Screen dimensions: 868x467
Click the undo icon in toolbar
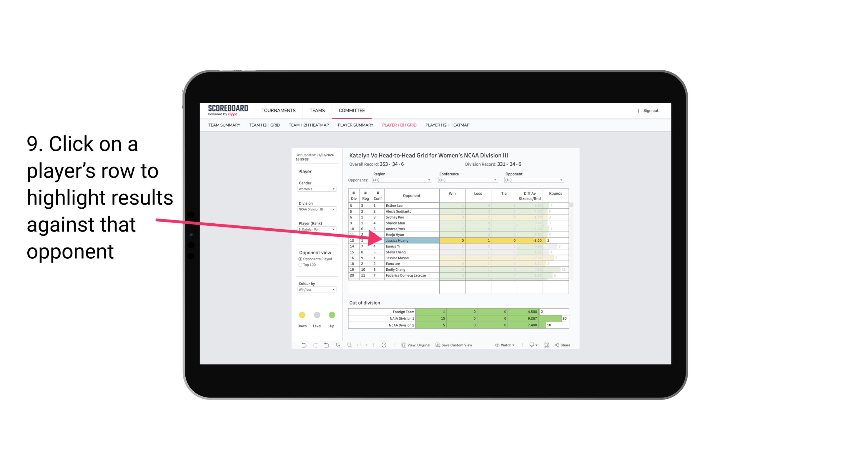pyautogui.click(x=304, y=346)
